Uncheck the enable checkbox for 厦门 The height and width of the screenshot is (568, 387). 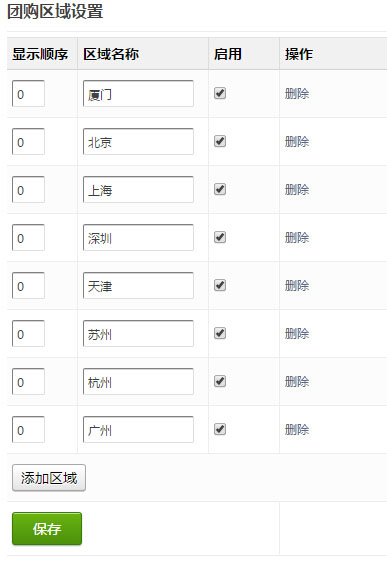tap(220, 93)
